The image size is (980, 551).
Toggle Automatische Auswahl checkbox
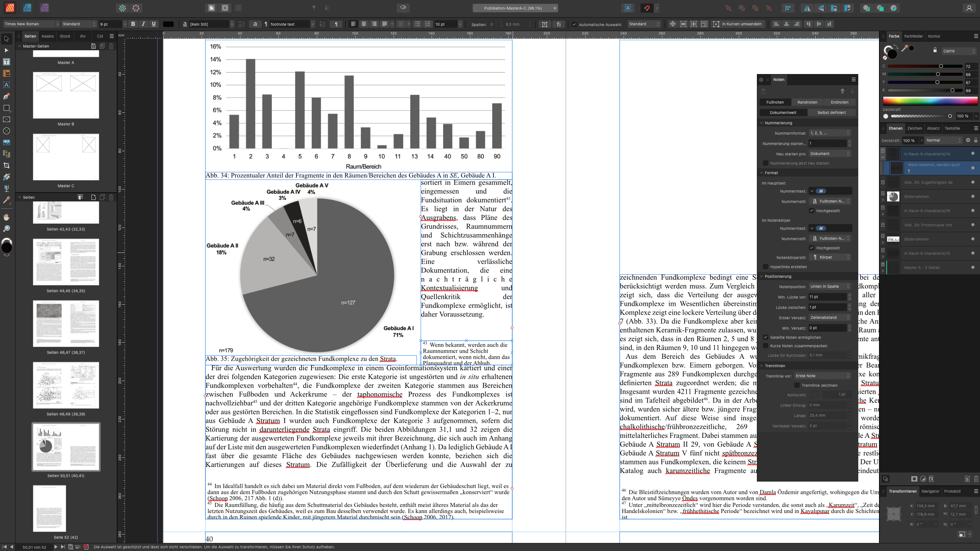(x=574, y=25)
